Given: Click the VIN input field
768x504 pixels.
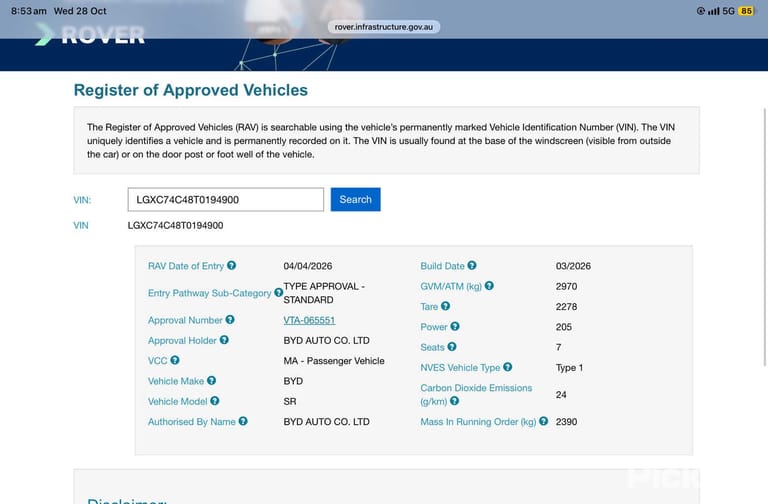Looking at the screenshot, I should click(226, 199).
